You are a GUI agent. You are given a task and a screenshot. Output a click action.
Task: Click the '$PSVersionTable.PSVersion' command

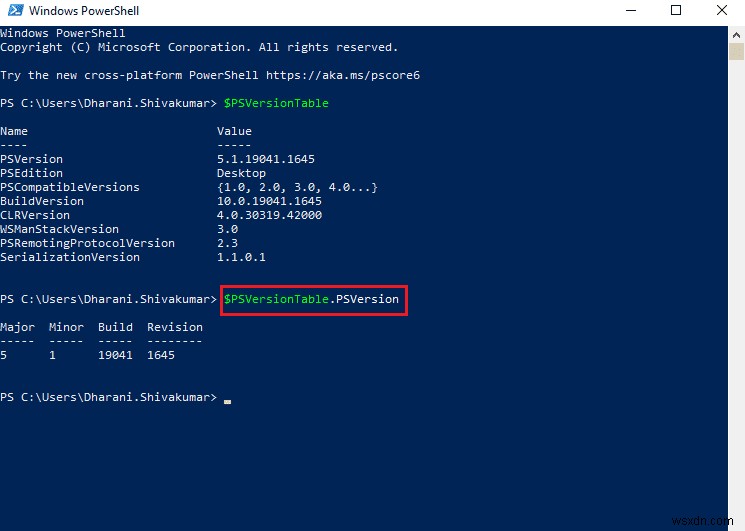click(x=311, y=299)
